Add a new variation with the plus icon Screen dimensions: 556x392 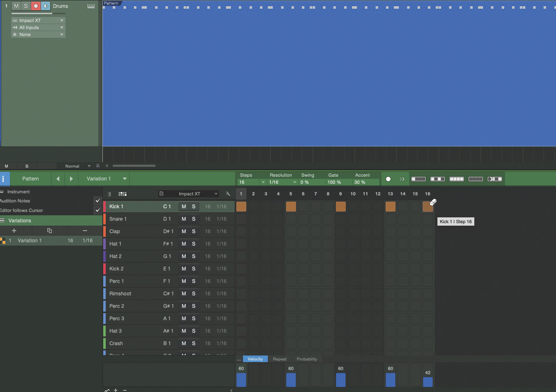(14, 231)
